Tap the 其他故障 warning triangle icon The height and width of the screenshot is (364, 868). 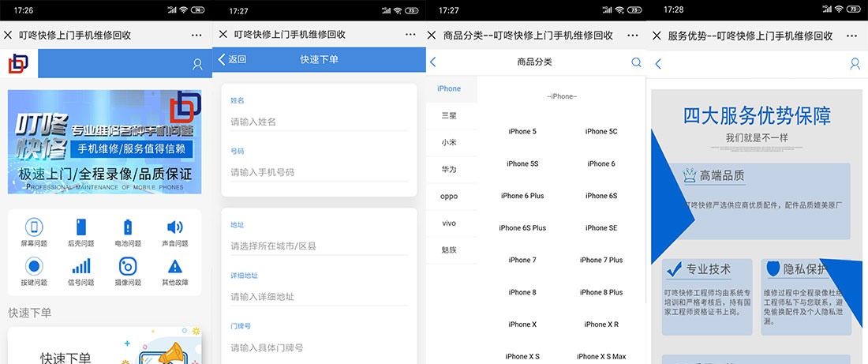pyautogui.click(x=175, y=266)
